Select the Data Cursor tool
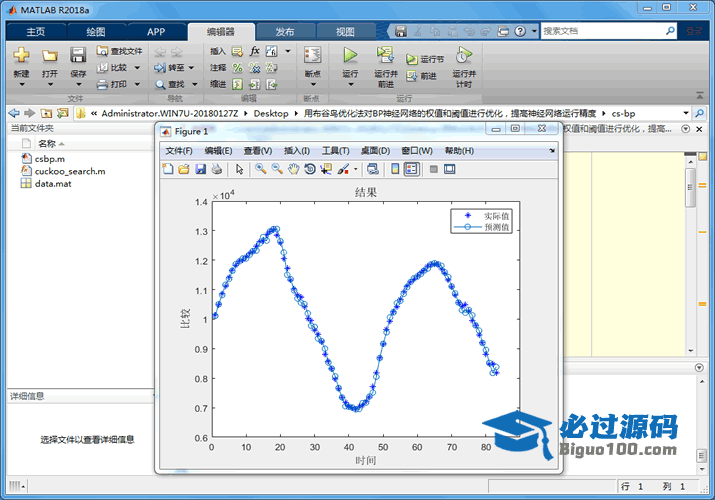The width and height of the screenshot is (715, 500). [325, 169]
